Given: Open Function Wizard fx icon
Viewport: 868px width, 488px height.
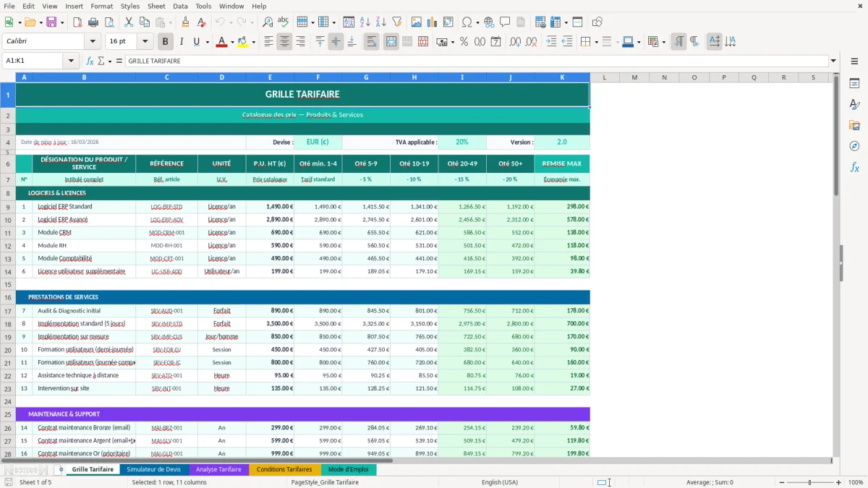Looking at the screenshot, I should tap(90, 61).
